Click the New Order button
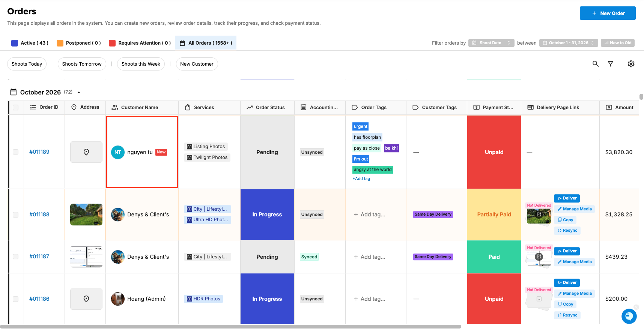Viewport: 644px width, 330px height. [608, 13]
